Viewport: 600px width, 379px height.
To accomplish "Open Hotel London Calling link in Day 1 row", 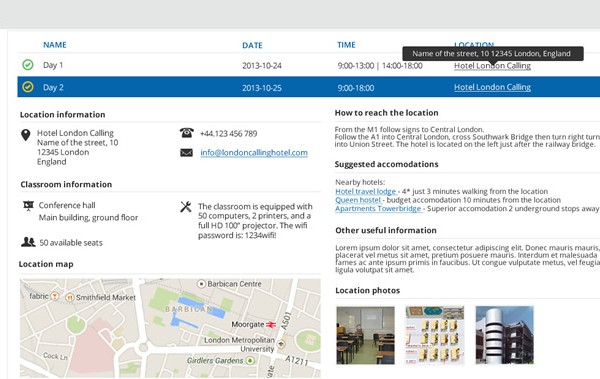I will (492, 66).
